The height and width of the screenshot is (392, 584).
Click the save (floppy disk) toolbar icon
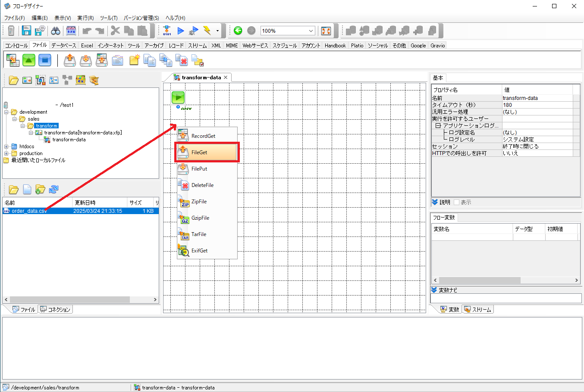(27, 31)
